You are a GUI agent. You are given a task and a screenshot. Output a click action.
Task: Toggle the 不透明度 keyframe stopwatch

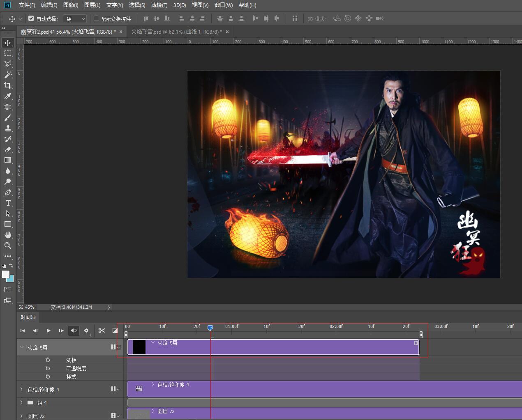[48, 368]
